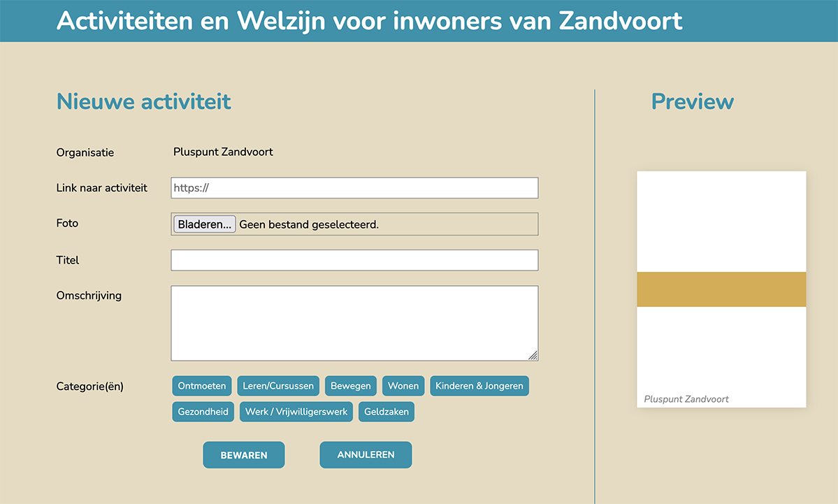
Task: Click the Bladeren file browse button
Action: [204, 224]
